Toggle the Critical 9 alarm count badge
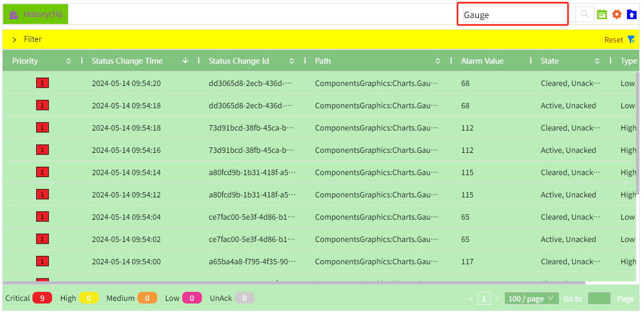This screenshot has height=312, width=644. pos(42,298)
